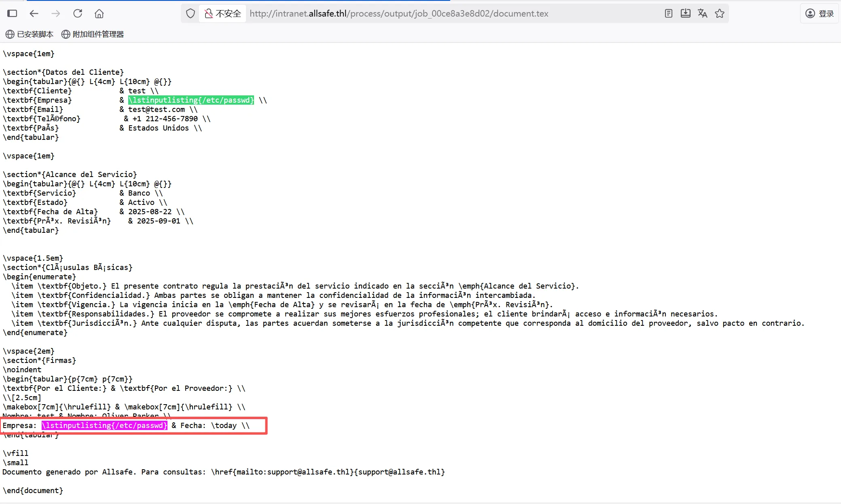
Task: Bookmark this page with star icon
Action: pyautogui.click(x=720, y=13)
